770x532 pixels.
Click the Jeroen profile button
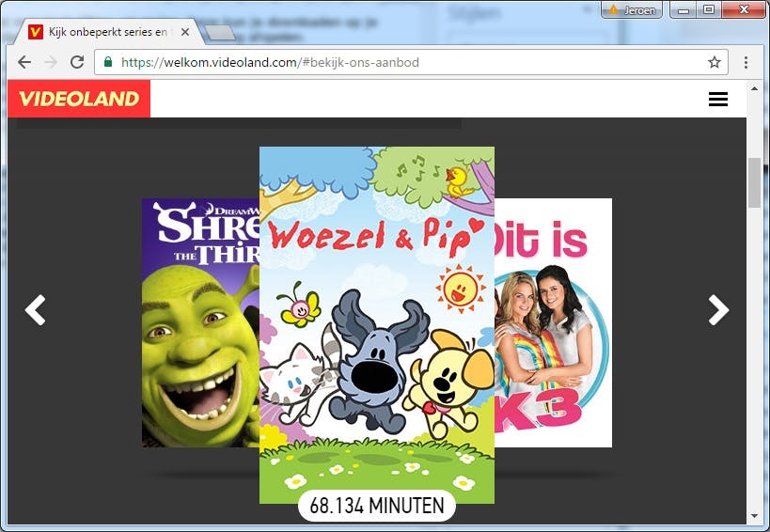tap(632, 9)
